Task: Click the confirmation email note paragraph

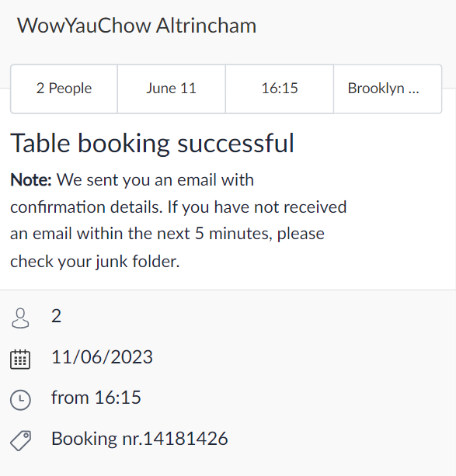Action: 179,221
